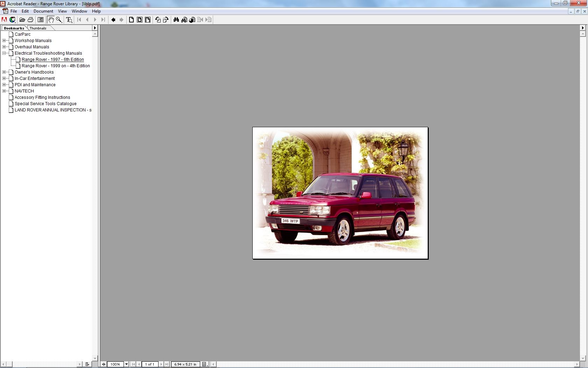This screenshot has width=588, height=368.
Task: Click the Adobe logo toolbar icon
Action: [4, 20]
